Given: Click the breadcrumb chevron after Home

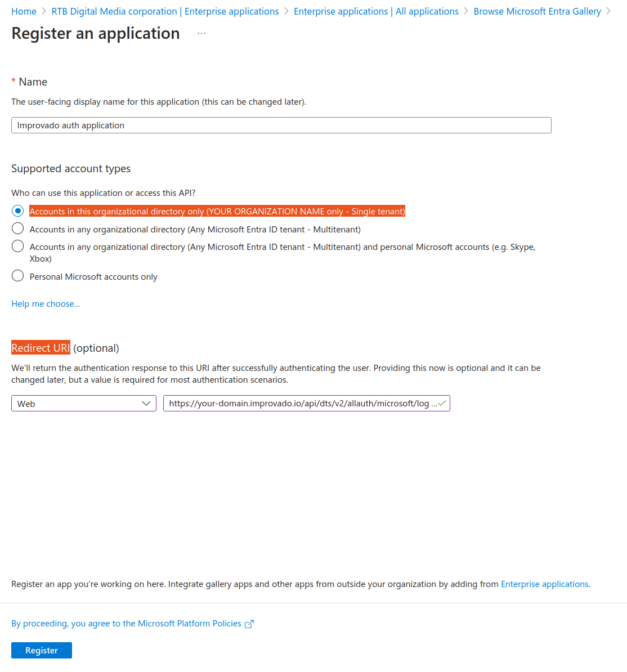Looking at the screenshot, I should [x=44, y=11].
